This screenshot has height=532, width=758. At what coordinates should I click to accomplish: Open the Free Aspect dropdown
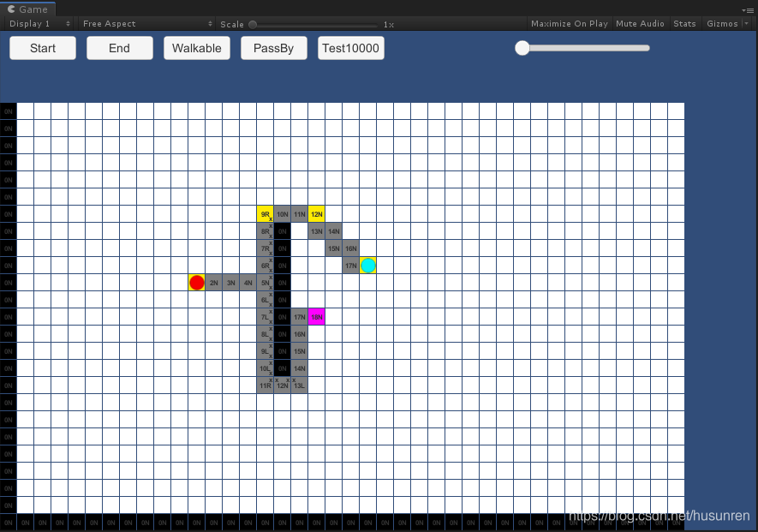click(x=147, y=24)
